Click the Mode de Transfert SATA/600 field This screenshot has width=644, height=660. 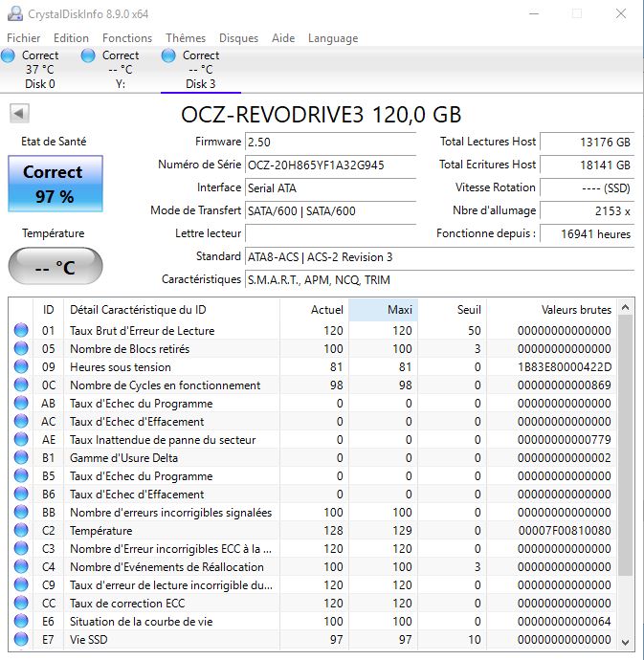click(331, 210)
